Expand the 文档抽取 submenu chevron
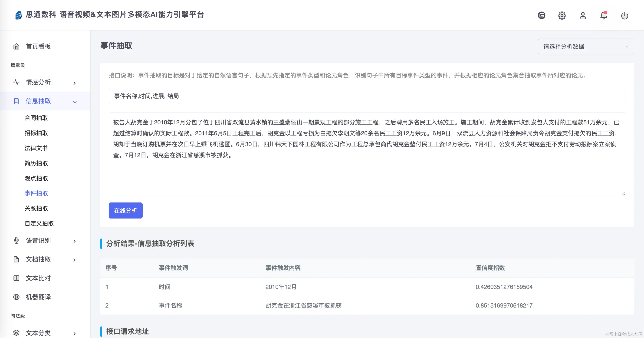 click(75, 260)
